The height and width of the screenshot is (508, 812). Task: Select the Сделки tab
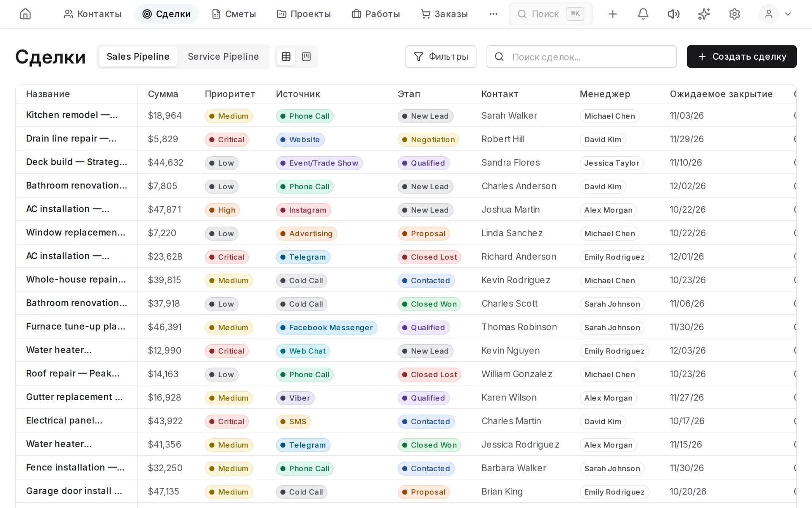166,14
